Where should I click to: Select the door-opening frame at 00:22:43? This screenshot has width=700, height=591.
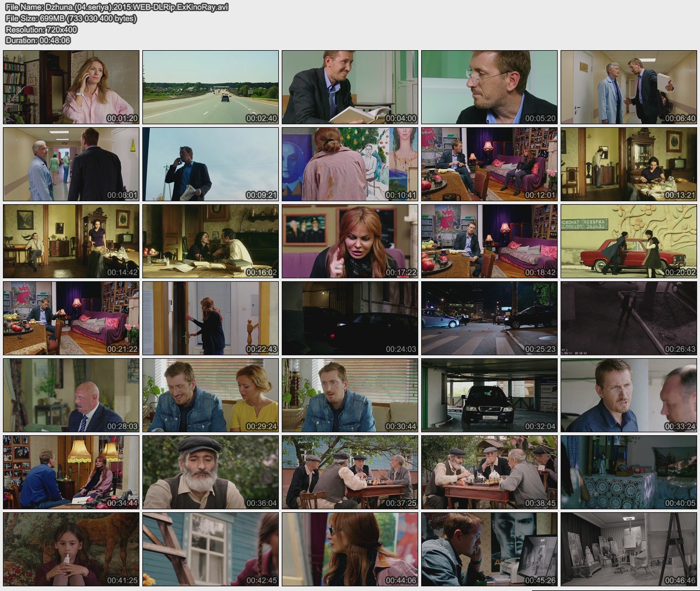(211, 318)
